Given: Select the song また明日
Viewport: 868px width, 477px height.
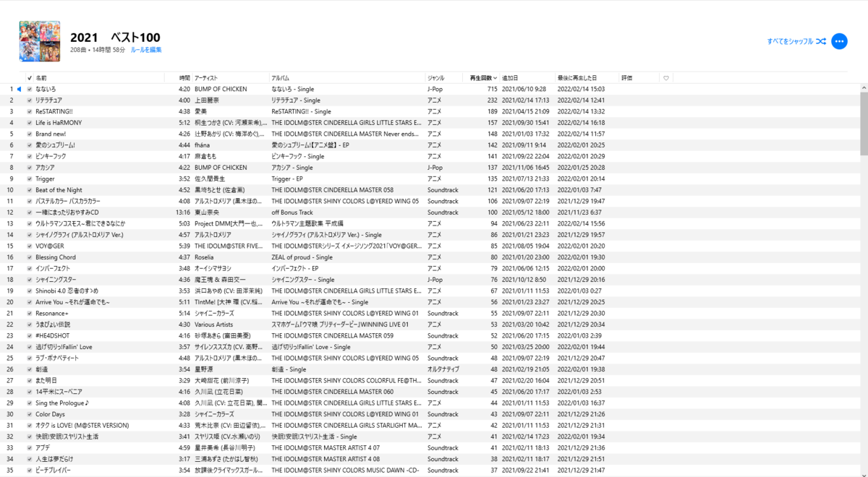Looking at the screenshot, I should (x=46, y=380).
